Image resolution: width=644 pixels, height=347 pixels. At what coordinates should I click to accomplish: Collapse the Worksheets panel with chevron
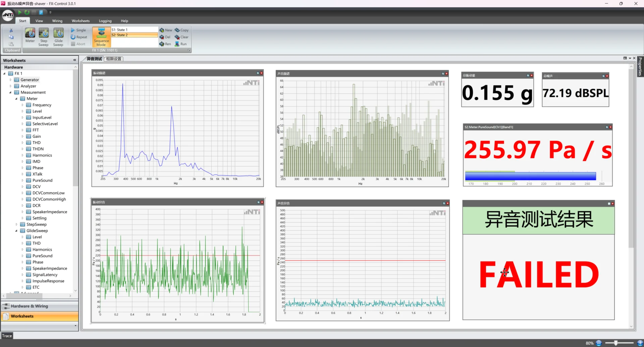click(74, 60)
